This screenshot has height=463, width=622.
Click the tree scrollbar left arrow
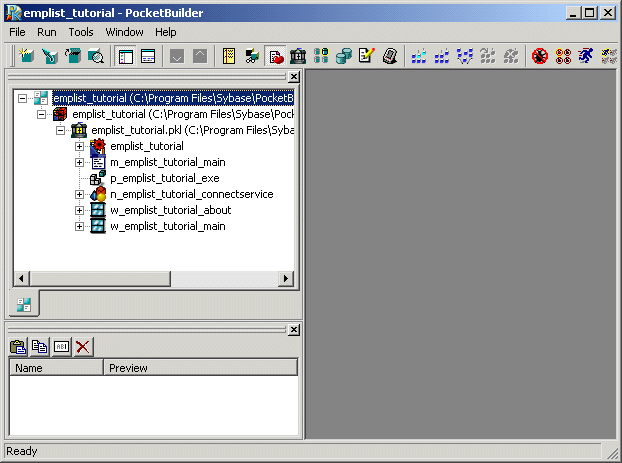pyautogui.click(x=21, y=279)
